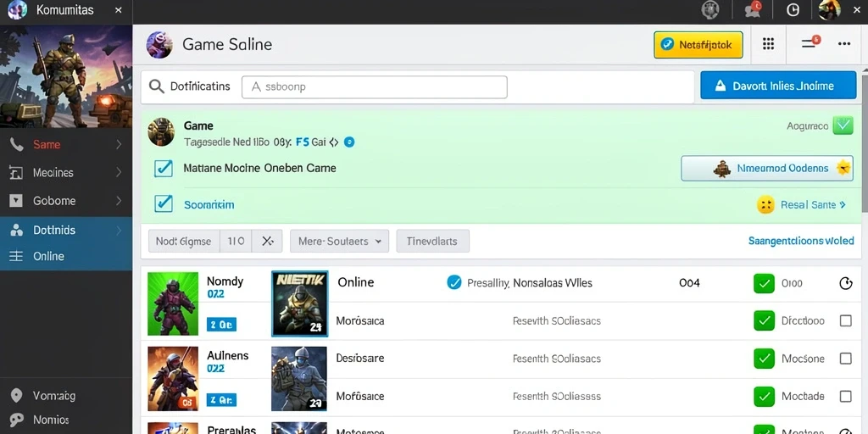Click the search magnifier icon
868x434 pixels.
157,86
